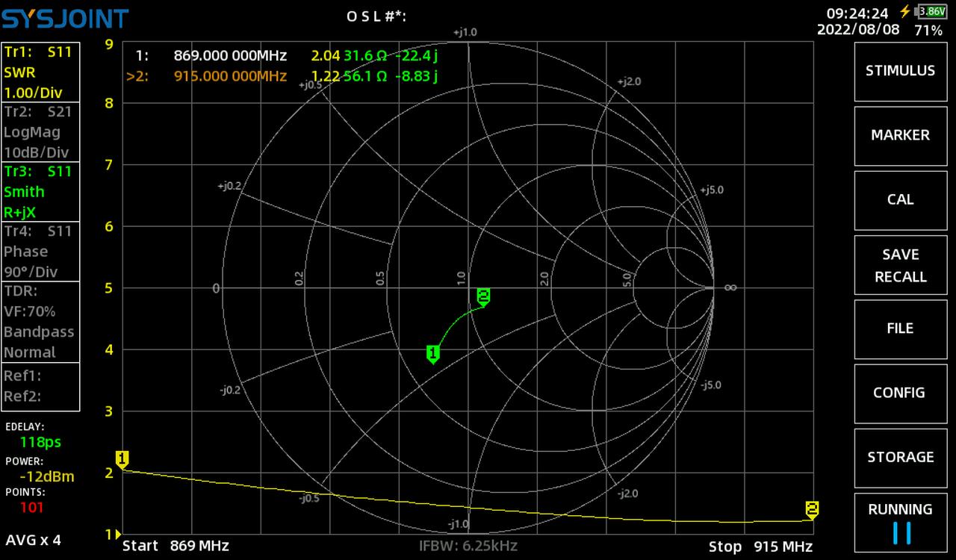
Task: Click the charging lightning bolt icon
Action: [906, 11]
